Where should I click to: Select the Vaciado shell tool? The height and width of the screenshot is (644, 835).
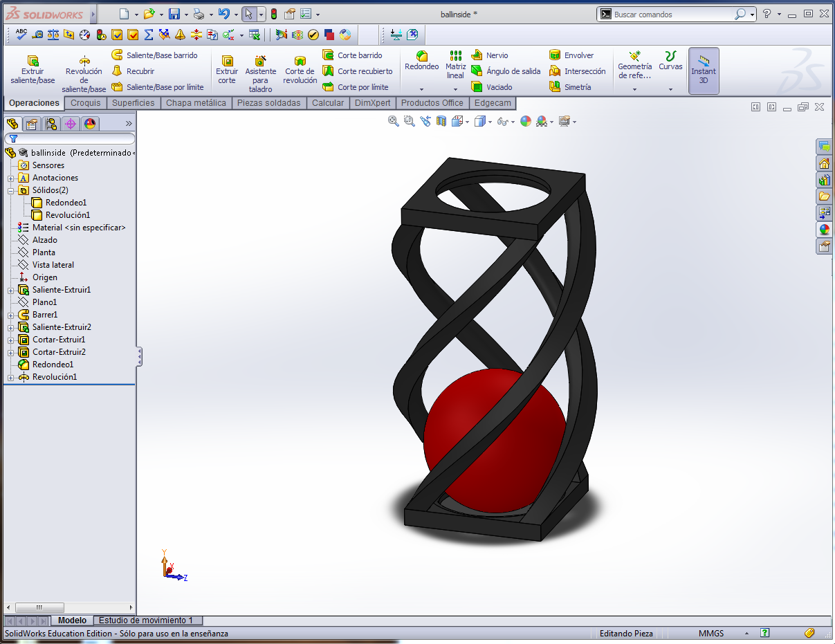coord(492,87)
